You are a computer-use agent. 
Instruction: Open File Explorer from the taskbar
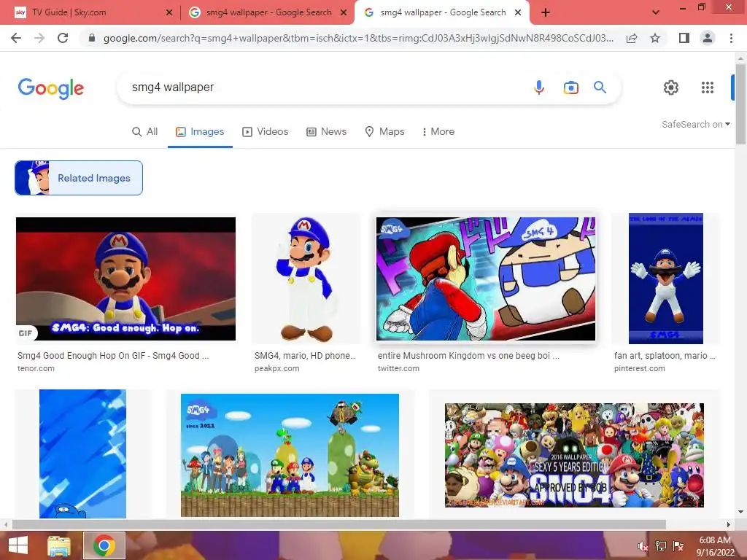point(59,545)
